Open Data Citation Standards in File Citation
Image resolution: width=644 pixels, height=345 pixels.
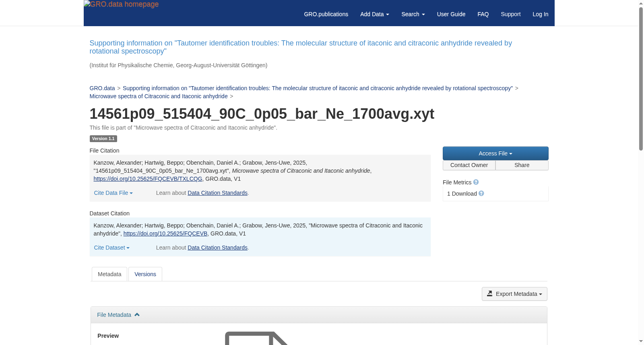coord(217,193)
